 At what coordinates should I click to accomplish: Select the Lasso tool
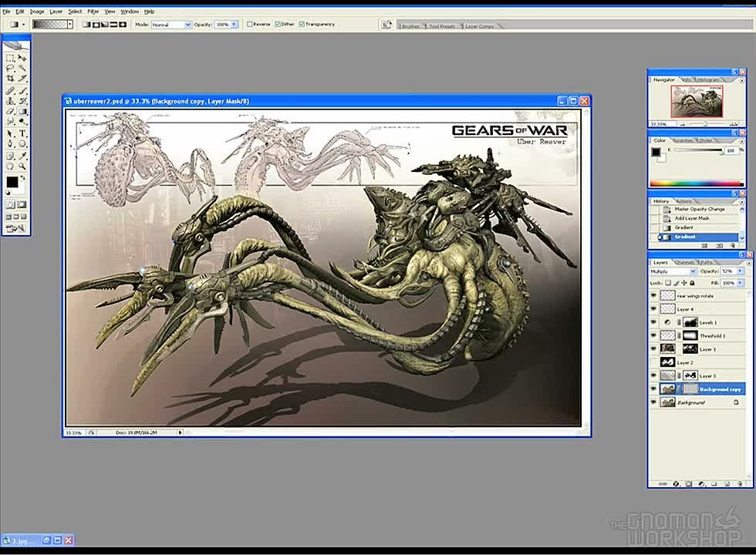(x=10, y=68)
